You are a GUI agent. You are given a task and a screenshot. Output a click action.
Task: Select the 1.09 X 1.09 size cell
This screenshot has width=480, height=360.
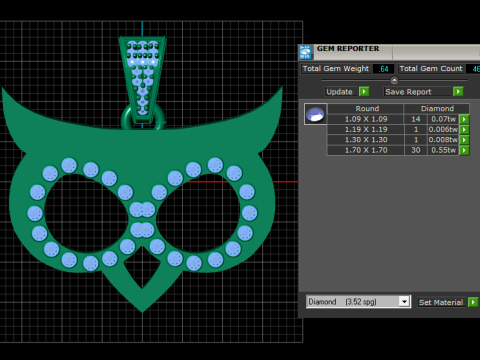[x=366, y=119]
